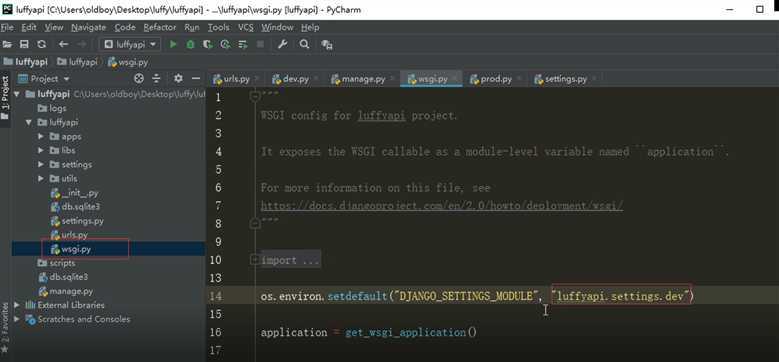Open the luffyapi run configuration dropdown
779x362 pixels.
(130, 45)
